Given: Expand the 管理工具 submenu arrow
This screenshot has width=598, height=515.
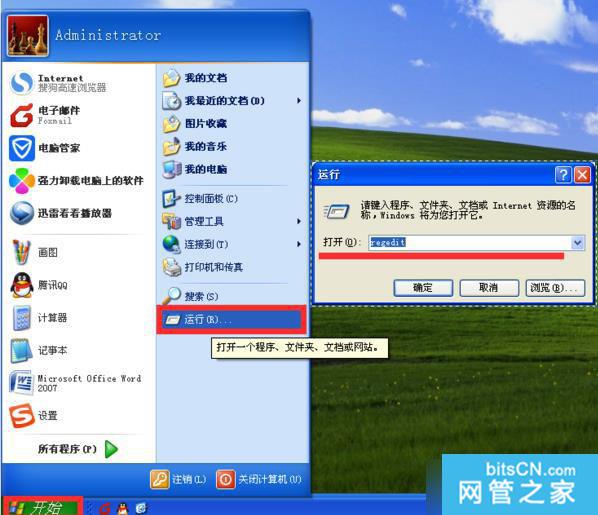Looking at the screenshot, I should click(299, 221).
